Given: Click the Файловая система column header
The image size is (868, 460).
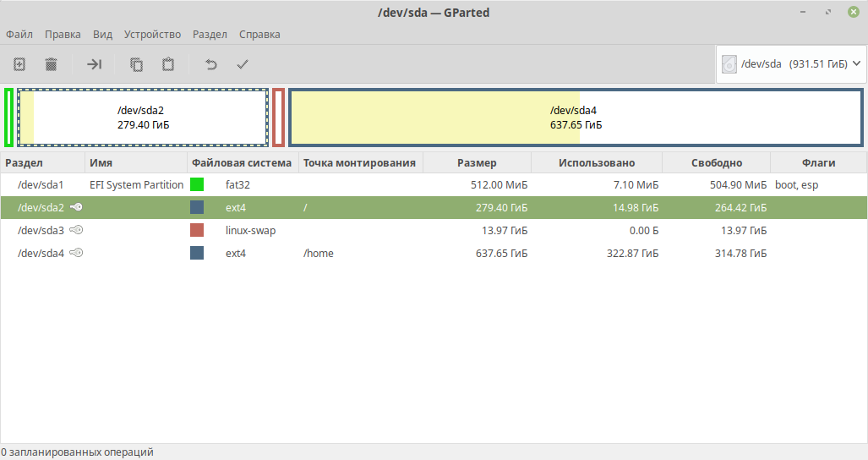Looking at the screenshot, I should click(241, 162).
